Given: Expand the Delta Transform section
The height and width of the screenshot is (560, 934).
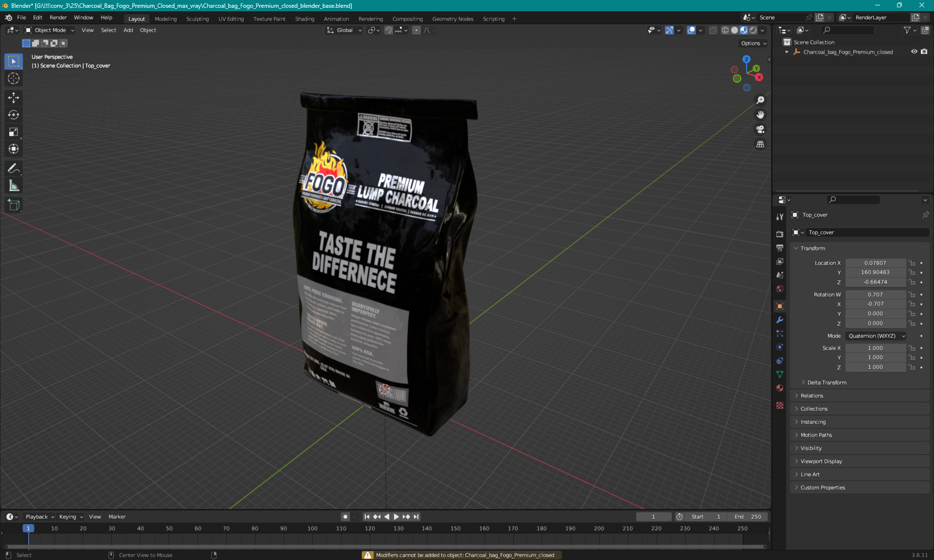Looking at the screenshot, I should pos(826,383).
